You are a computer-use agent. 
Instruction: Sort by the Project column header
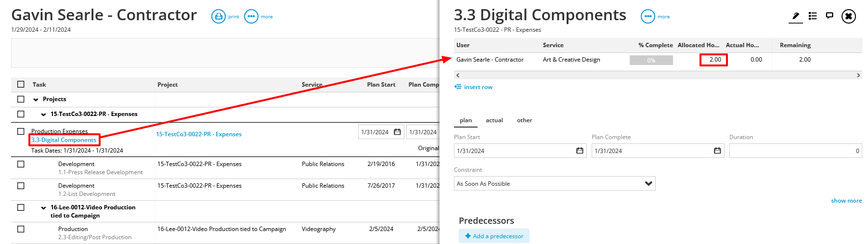click(x=168, y=85)
